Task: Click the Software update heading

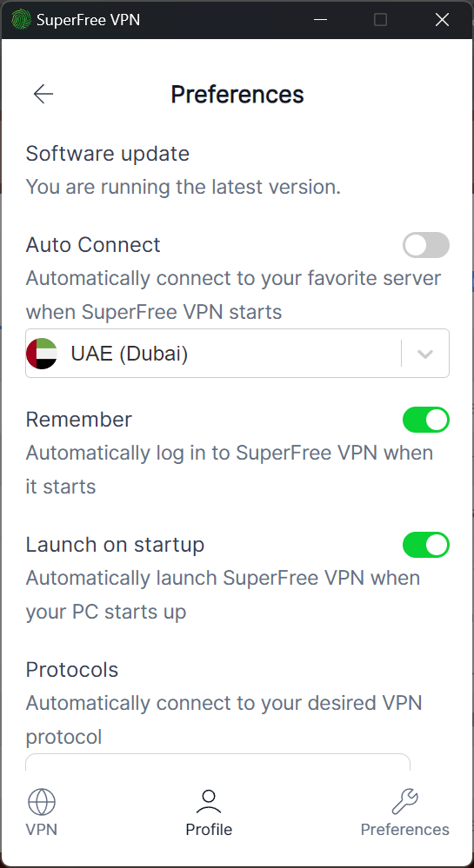Action: click(x=108, y=154)
